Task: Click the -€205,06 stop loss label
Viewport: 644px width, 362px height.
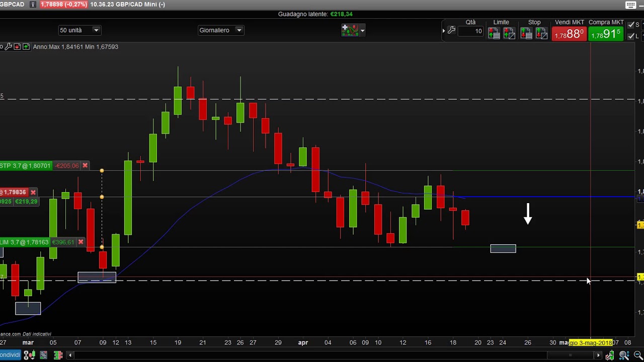Action: pyautogui.click(x=67, y=165)
